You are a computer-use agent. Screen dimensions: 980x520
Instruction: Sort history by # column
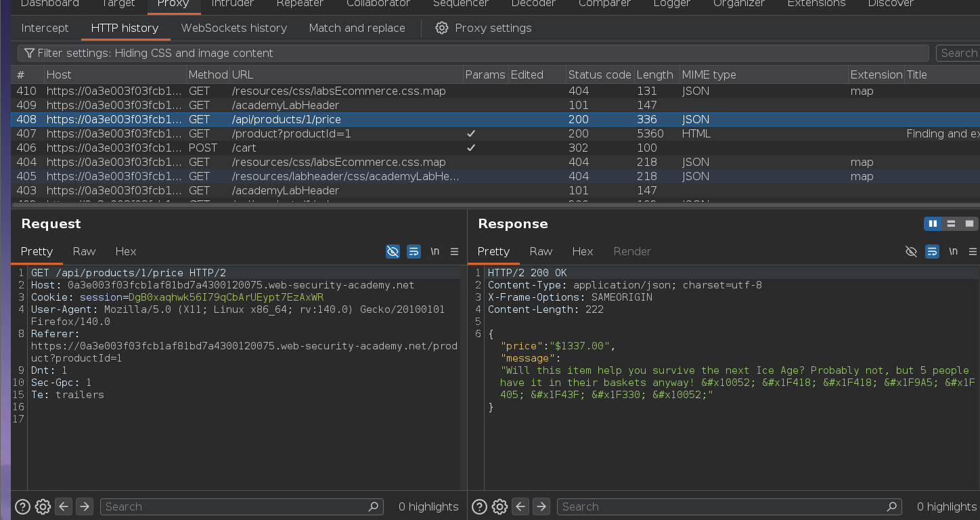click(x=27, y=74)
